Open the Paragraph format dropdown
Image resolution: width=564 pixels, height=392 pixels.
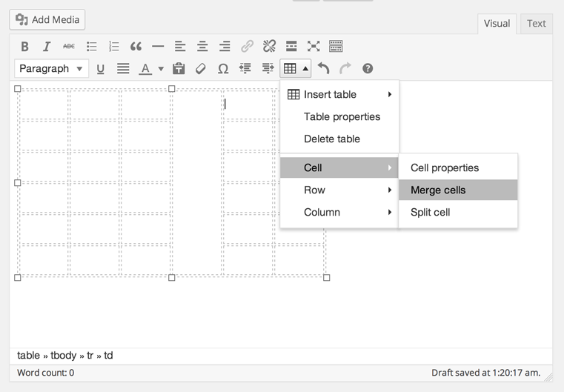pos(51,69)
